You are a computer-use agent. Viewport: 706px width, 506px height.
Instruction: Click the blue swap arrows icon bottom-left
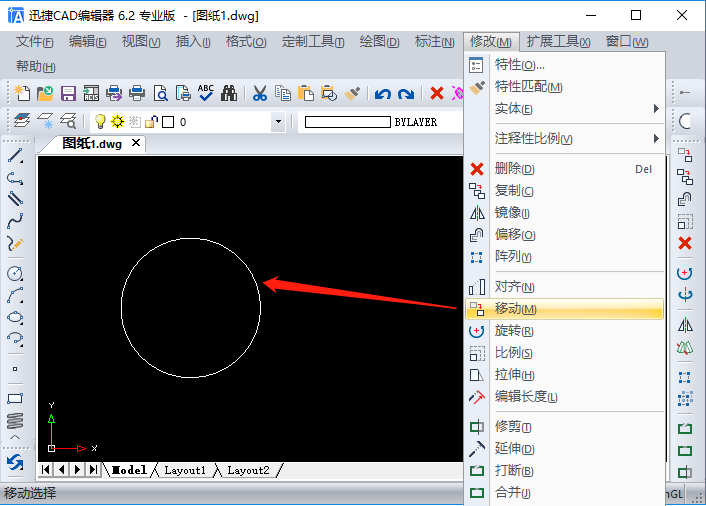pos(15,462)
